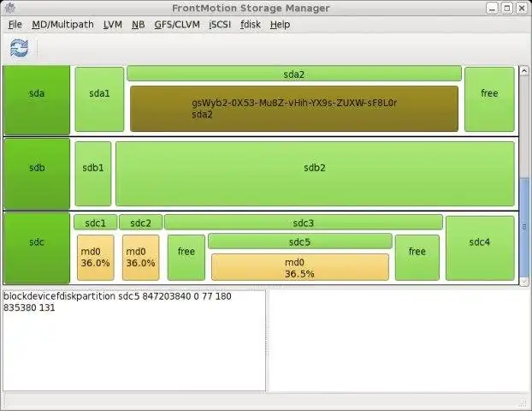Screen dimensions: 532x411
Task: Open the Help menu
Action: click(x=280, y=25)
